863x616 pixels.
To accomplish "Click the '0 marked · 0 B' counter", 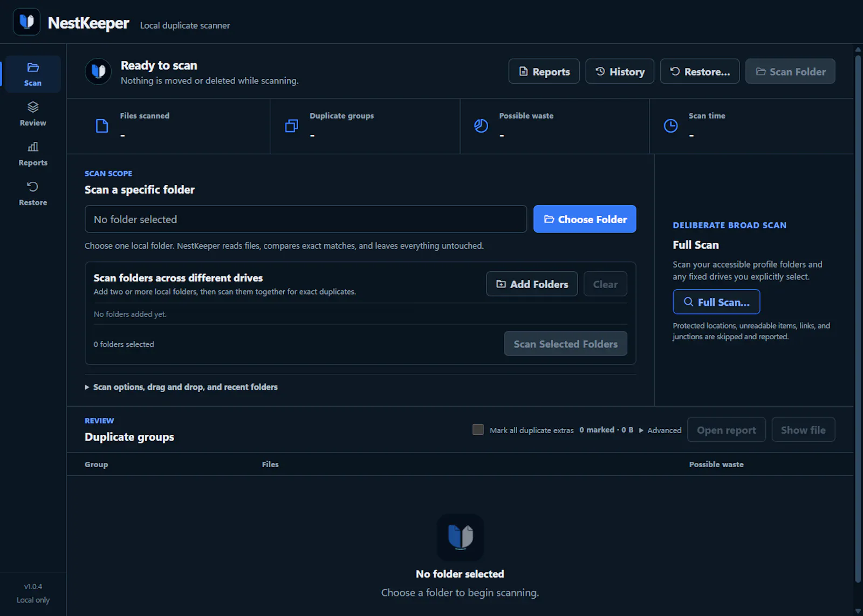I will click(x=606, y=430).
